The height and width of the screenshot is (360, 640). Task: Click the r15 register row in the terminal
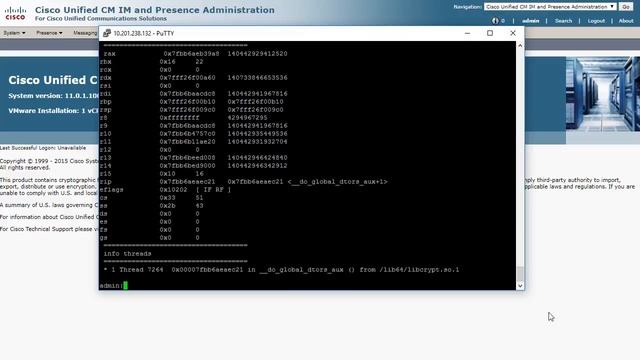point(151,174)
